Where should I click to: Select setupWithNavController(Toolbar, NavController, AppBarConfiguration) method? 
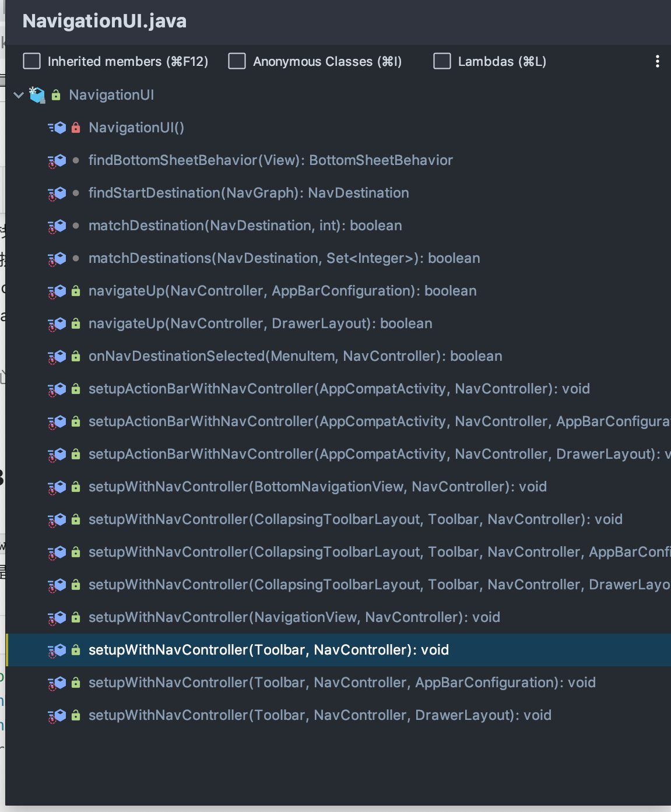pos(338,683)
